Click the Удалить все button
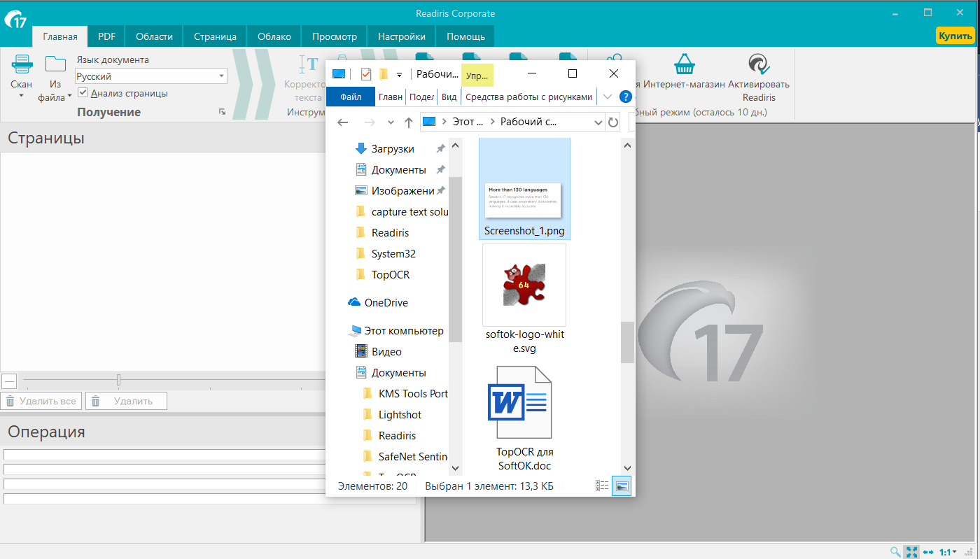This screenshot has width=980, height=559. coord(41,401)
